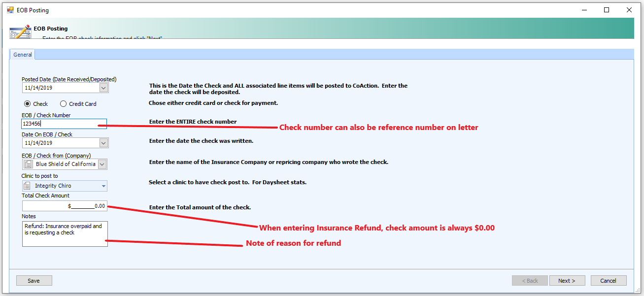Click the posted date explanation paragraph

[x=278, y=89]
